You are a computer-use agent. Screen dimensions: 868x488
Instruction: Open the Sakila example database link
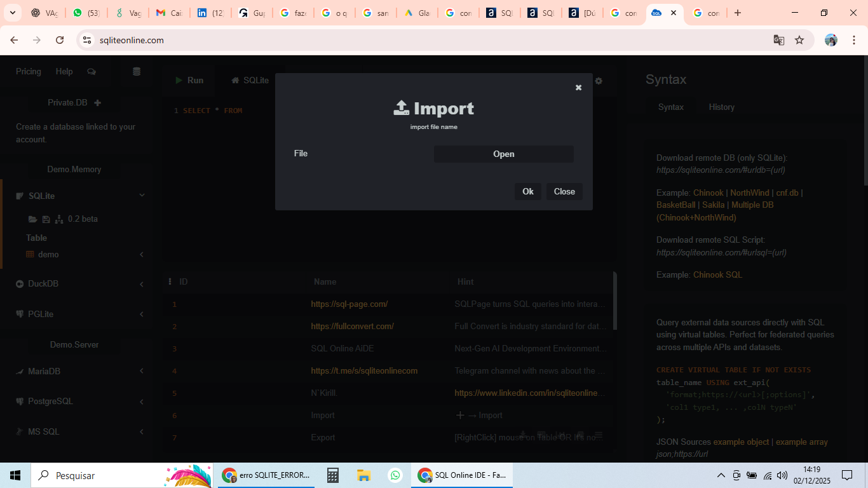coord(714,205)
